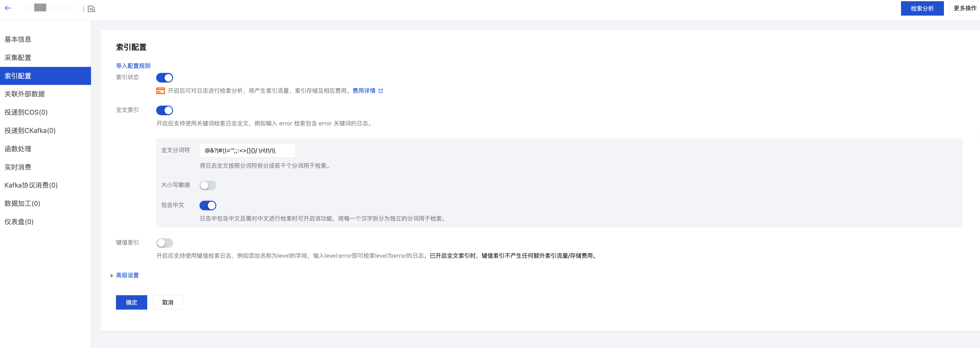This screenshot has width=980, height=348.
Task: Click the 取消 button
Action: [168, 302]
